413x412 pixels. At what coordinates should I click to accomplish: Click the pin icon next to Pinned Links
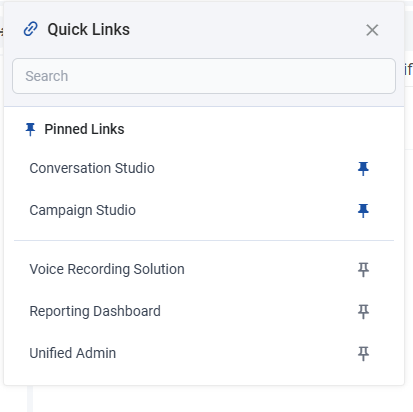pos(30,129)
